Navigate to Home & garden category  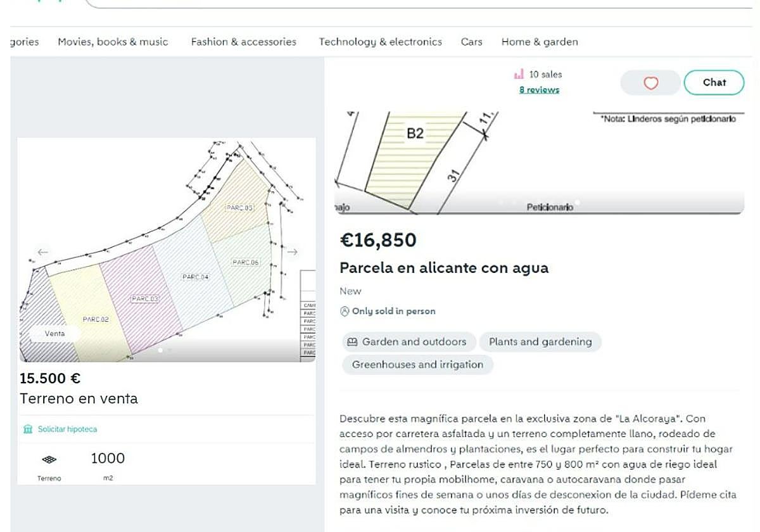540,42
